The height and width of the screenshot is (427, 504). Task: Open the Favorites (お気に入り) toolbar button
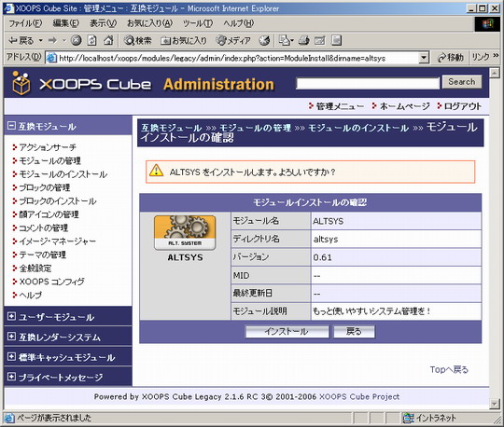coord(184,40)
